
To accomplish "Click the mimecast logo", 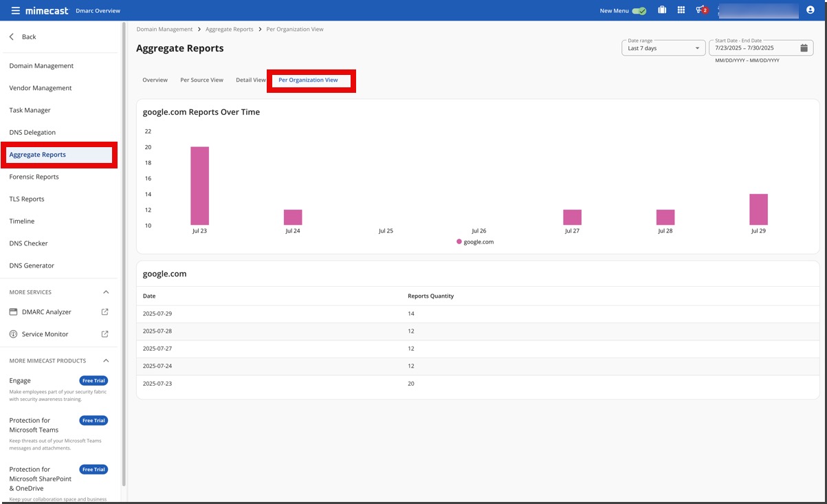I will pos(47,10).
